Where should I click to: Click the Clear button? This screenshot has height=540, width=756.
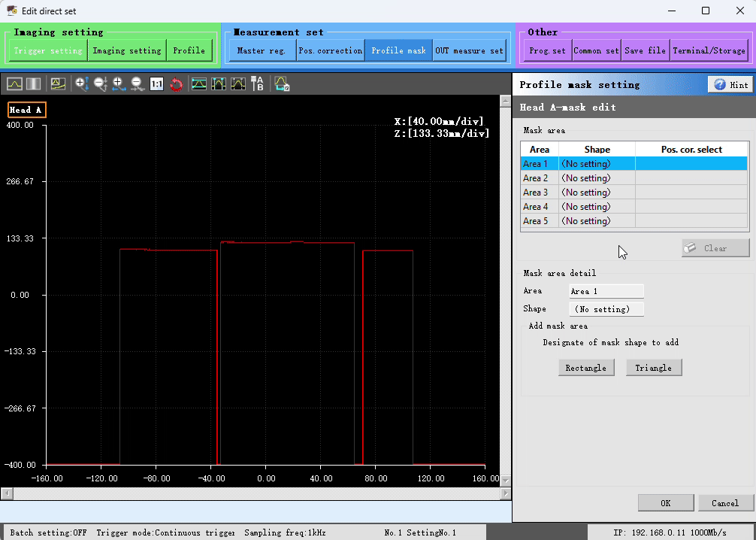[x=715, y=248]
